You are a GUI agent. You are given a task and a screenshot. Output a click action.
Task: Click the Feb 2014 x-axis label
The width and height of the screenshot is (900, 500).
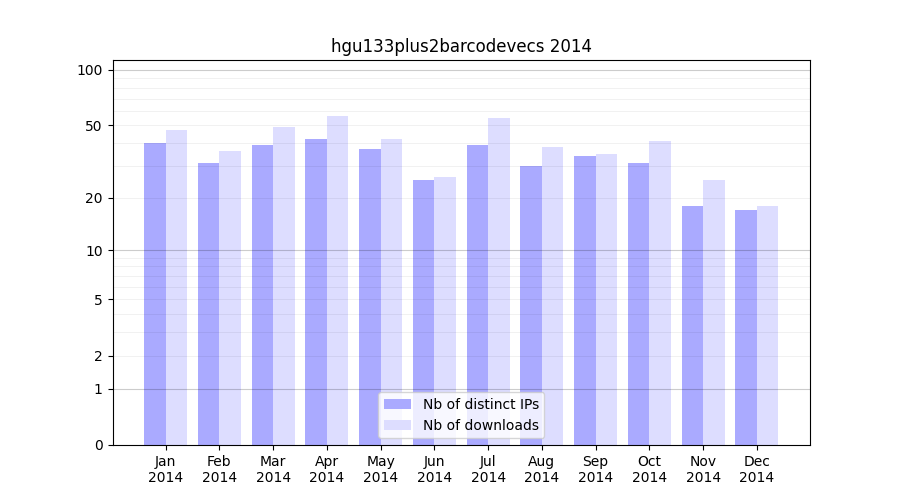[219, 469]
